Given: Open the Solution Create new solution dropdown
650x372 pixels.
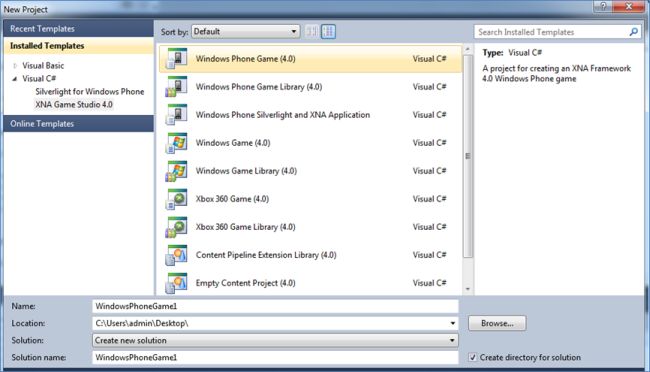Looking at the screenshot, I should pyautogui.click(x=275, y=340).
